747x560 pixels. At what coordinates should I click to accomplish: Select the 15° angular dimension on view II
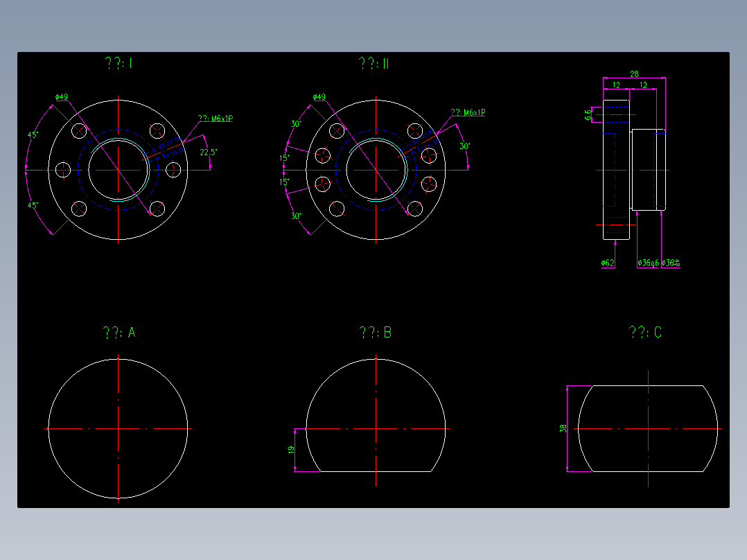(283, 158)
